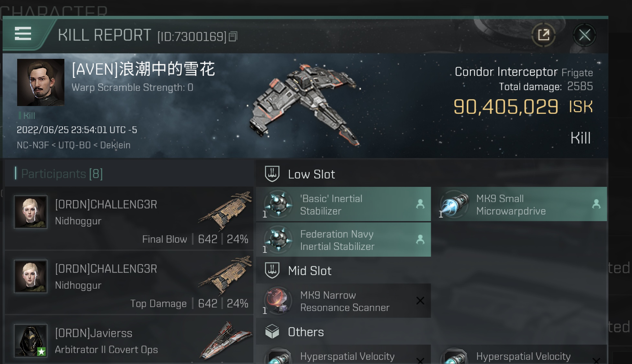Click the person icon on the Microwarpdrive row
The image size is (632, 364).
(596, 204)
